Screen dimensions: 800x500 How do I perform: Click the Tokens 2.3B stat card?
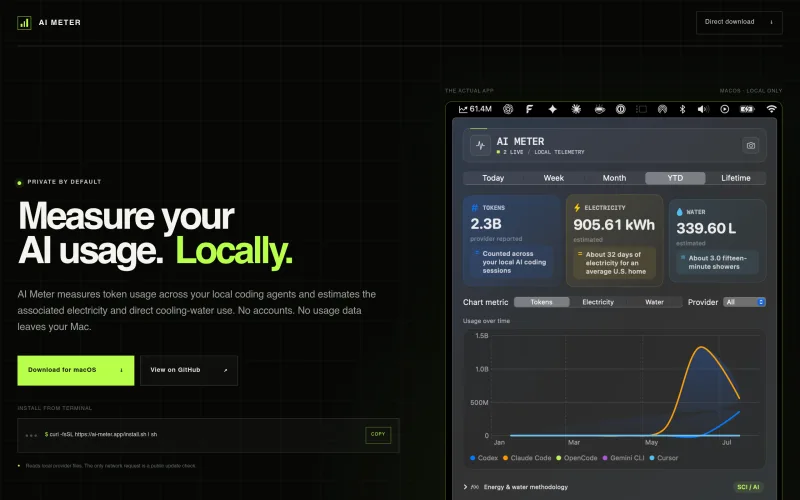tap(512, 240)
